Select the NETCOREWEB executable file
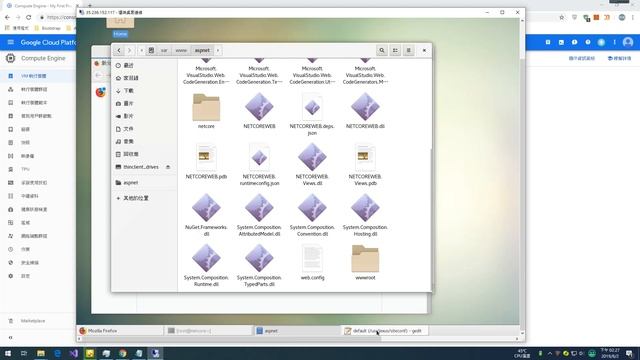The width and height of the screenshot is (640, 360). point(259,111)
